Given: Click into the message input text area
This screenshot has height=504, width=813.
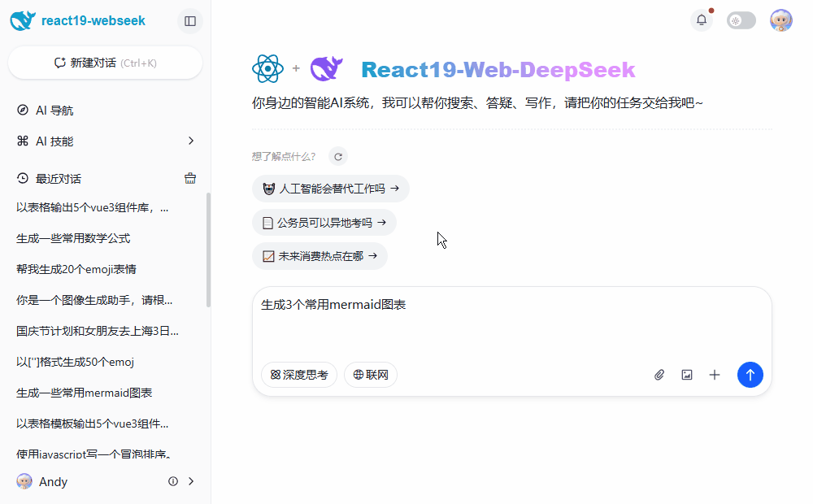Looking at the screenshot, I should 511,321.
